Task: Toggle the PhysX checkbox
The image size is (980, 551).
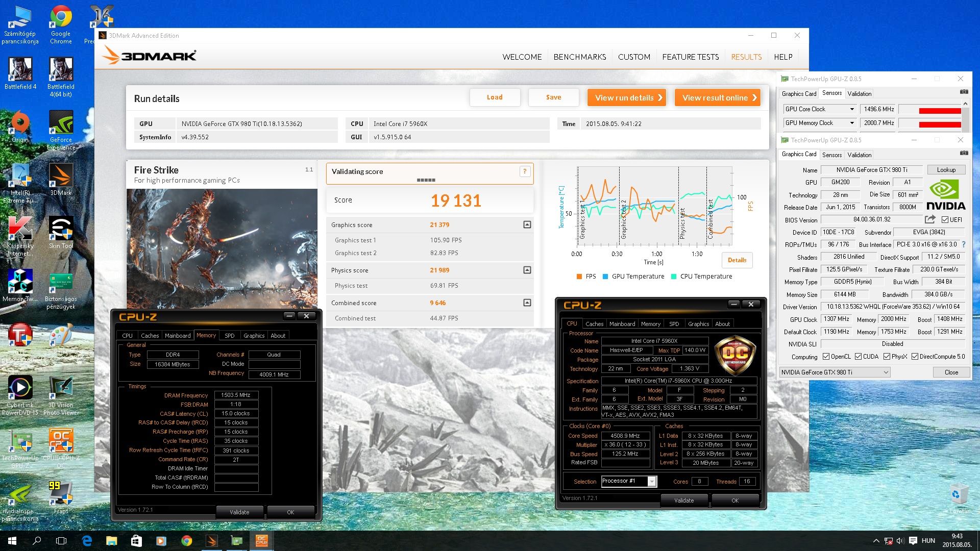Action: coord(887,357)
